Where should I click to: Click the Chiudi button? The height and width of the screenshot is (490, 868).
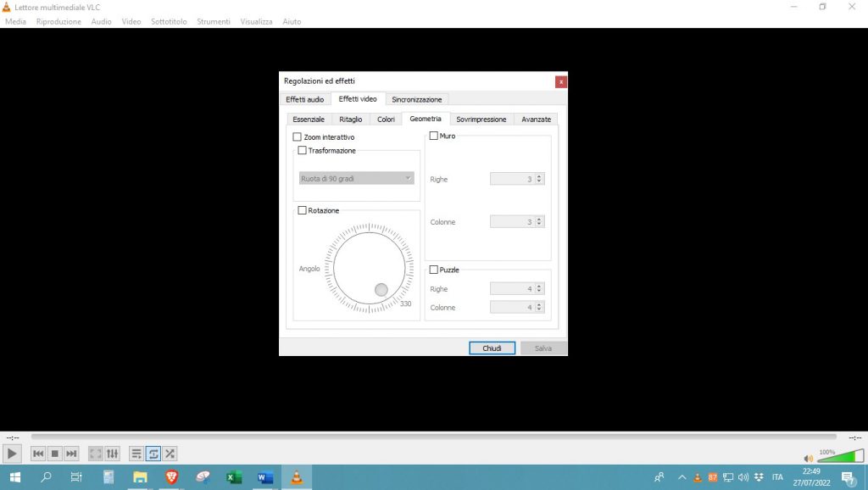pyautogui.click(x=492, y=348)
